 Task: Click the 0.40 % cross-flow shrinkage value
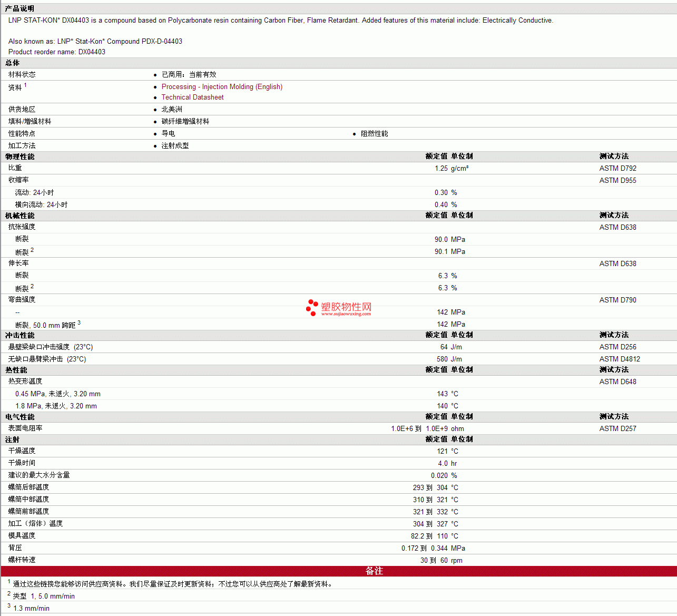[446, 205]
